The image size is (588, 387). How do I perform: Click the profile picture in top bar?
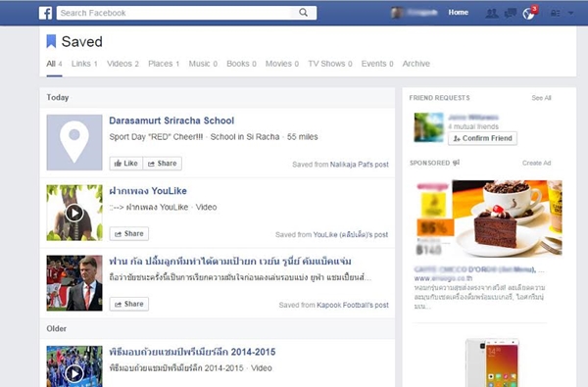pyautogui.click(x=396, y=13)
